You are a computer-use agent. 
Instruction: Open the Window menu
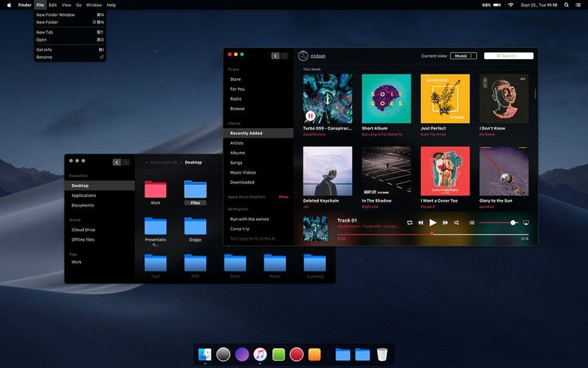(93, 5)
